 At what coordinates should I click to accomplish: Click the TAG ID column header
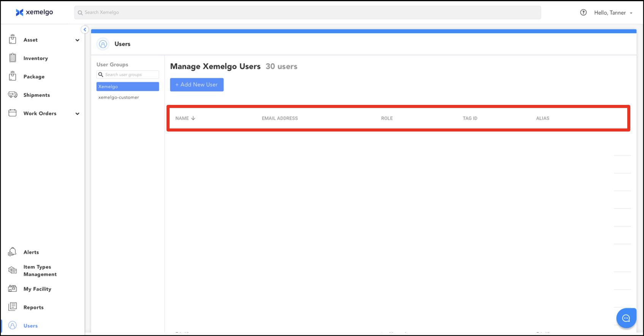[470, 118]
